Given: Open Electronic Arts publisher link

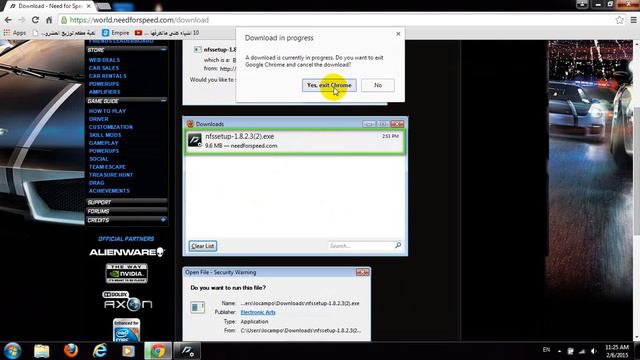Looking at the screenshot, I should tap(258, 312).
